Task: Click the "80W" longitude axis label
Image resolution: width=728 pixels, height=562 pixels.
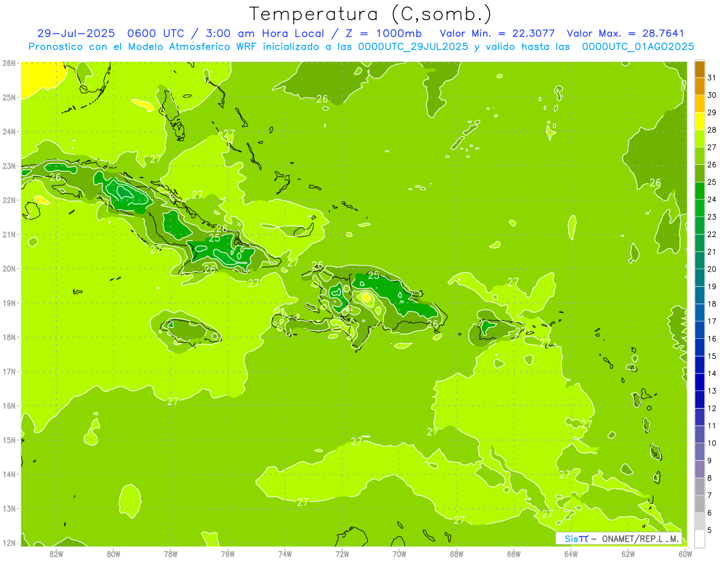Action: pos(113,554)
